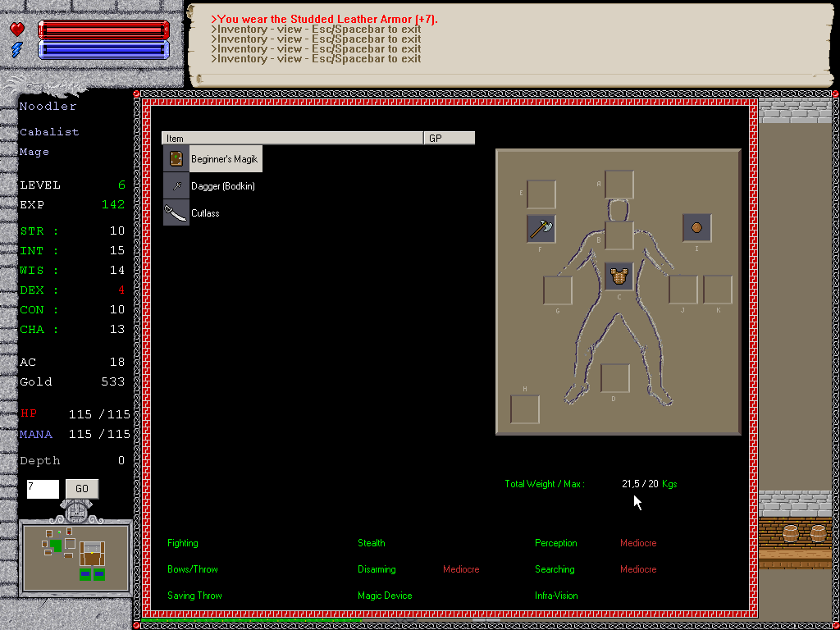Click the Item column header
Image resolution: width=840 pixels, height=630 pixels.
point(292,139)
